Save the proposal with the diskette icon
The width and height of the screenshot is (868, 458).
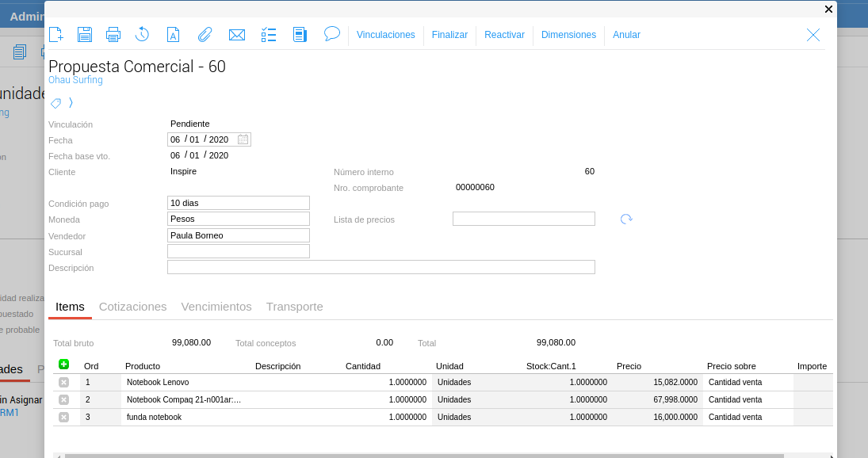click(85, 34)
